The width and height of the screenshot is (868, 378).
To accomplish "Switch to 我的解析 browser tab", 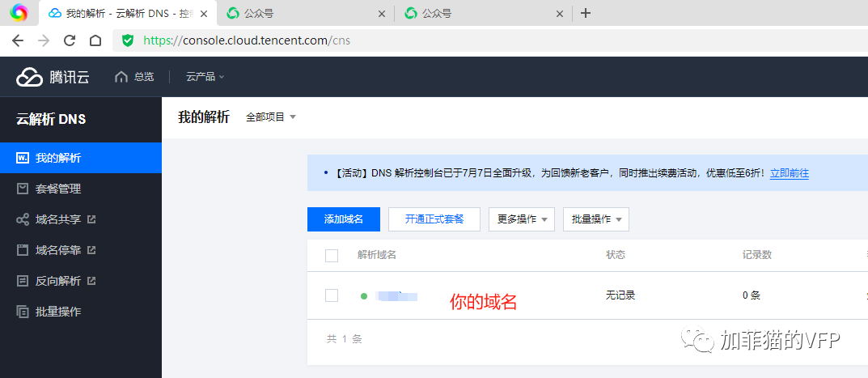I will (127, 13).
